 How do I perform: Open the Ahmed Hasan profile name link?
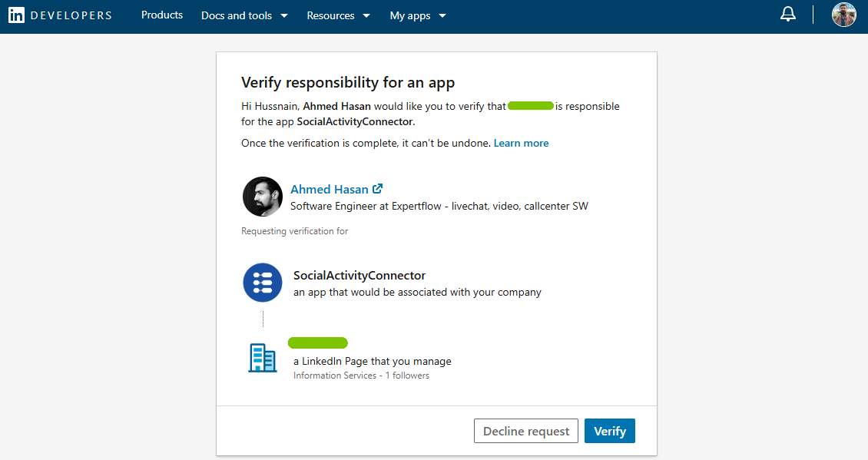[x=329, y=190]
